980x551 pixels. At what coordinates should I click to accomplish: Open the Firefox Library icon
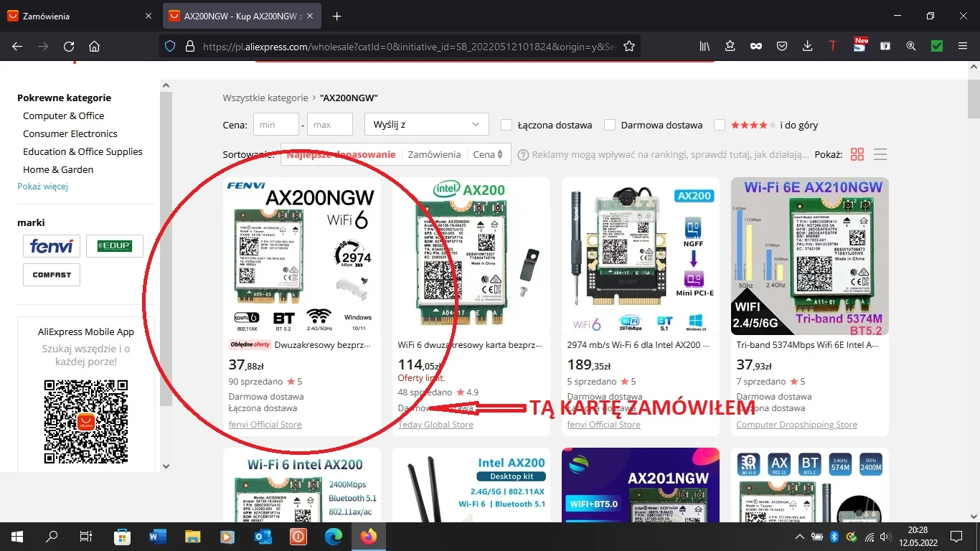(x=705, y=47)
